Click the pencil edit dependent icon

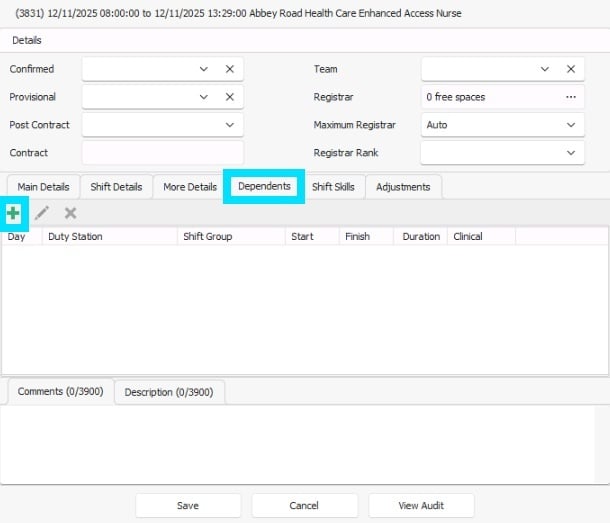tap(42, 213)
